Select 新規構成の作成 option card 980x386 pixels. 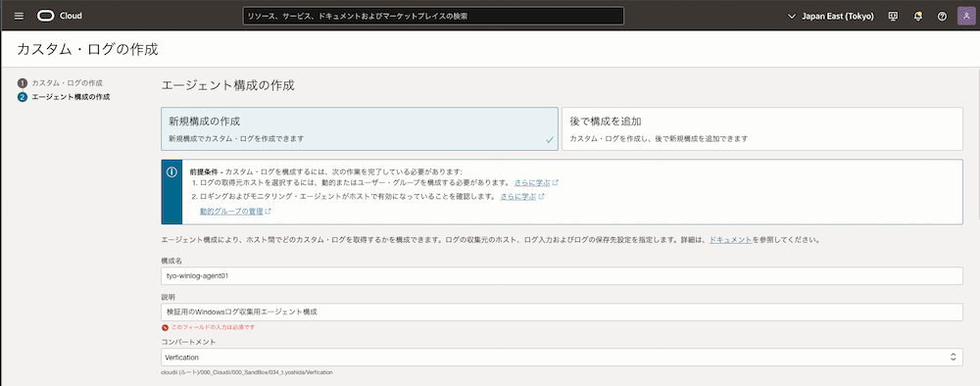tap(360, 128)
